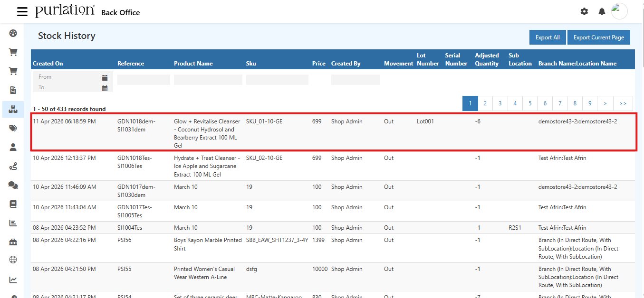Toggle the hamburger navigation menu
The height and width of the screenshot is (298, 644).
pyautogui.click(x=22, y=12)
